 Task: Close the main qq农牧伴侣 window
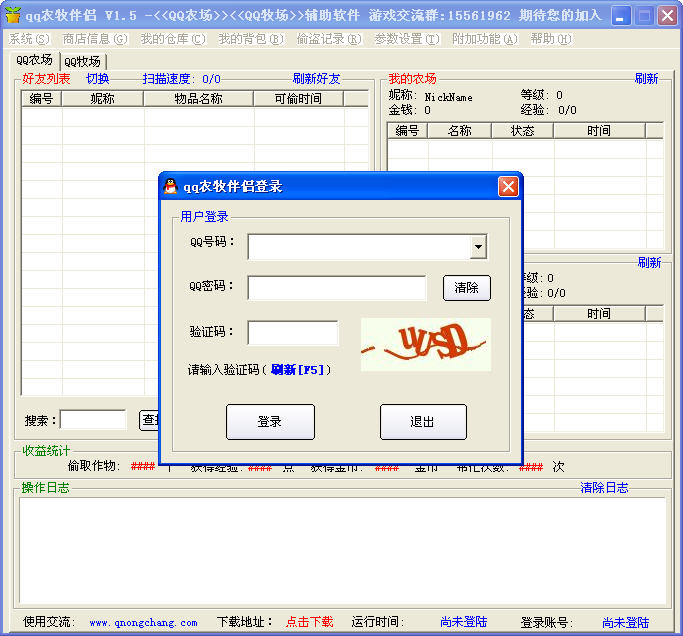click(667, 16)
